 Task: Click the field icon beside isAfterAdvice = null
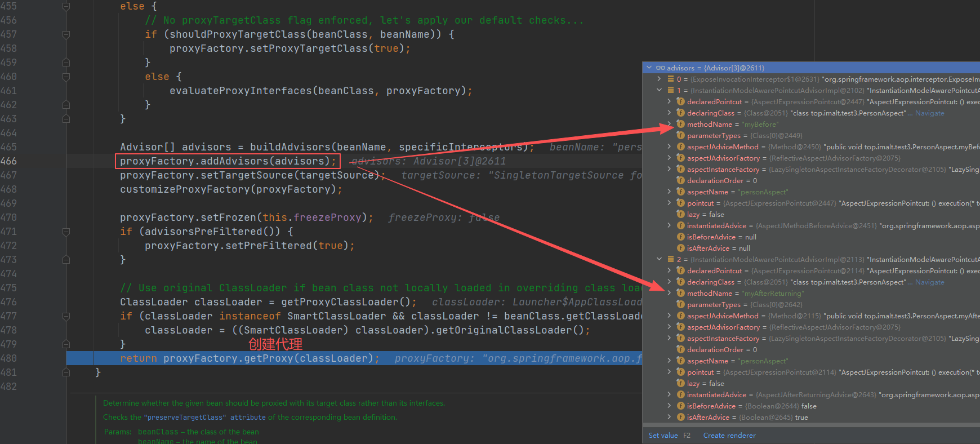[x=680, y=248]
